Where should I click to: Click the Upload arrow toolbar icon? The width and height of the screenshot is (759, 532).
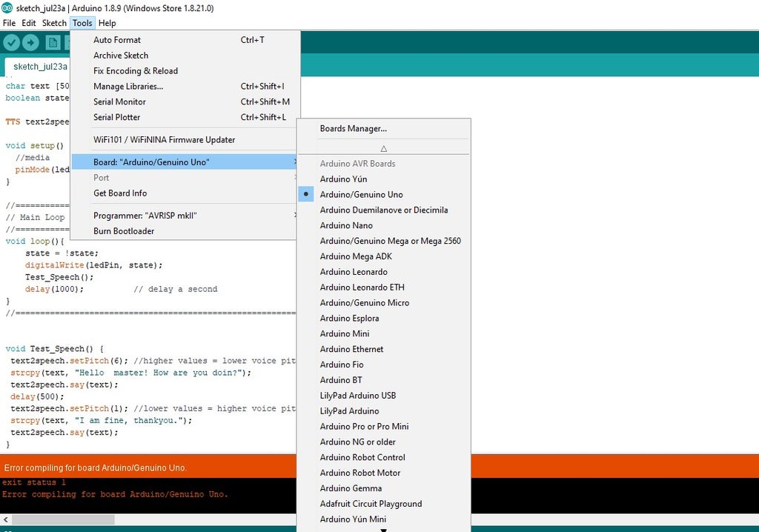click(x=30, y=42)
